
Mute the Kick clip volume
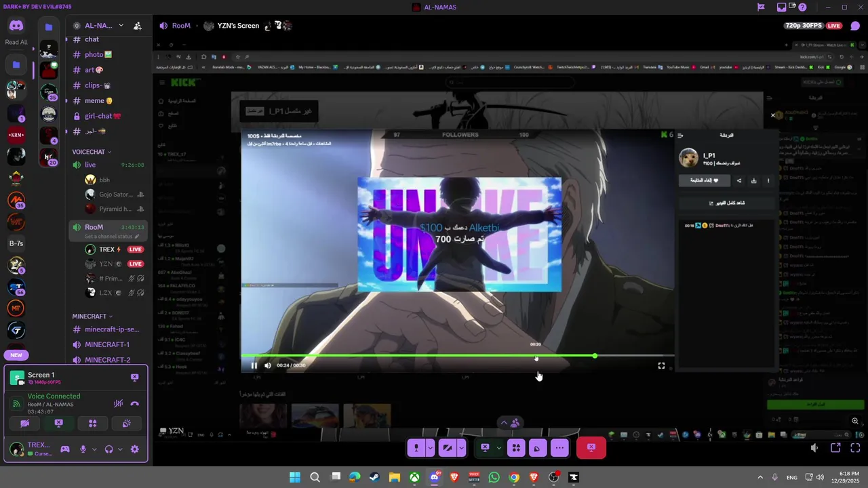(x=268, y=365)
